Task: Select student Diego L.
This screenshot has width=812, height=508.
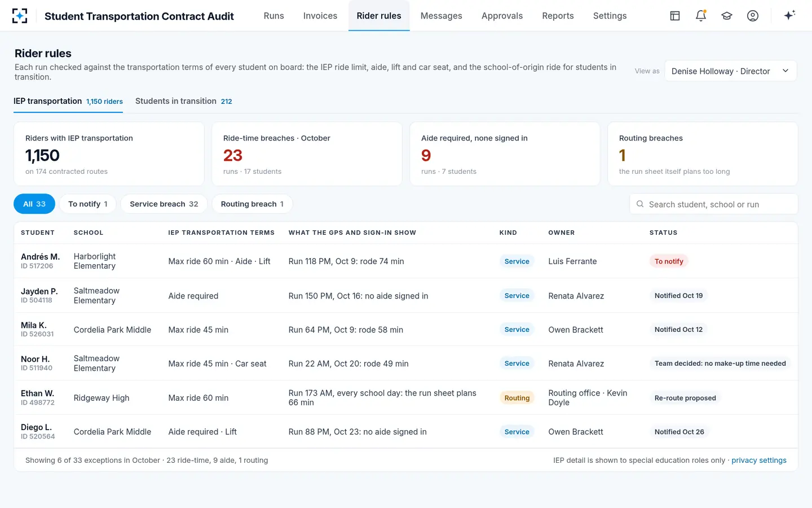Action: point(36,427)
